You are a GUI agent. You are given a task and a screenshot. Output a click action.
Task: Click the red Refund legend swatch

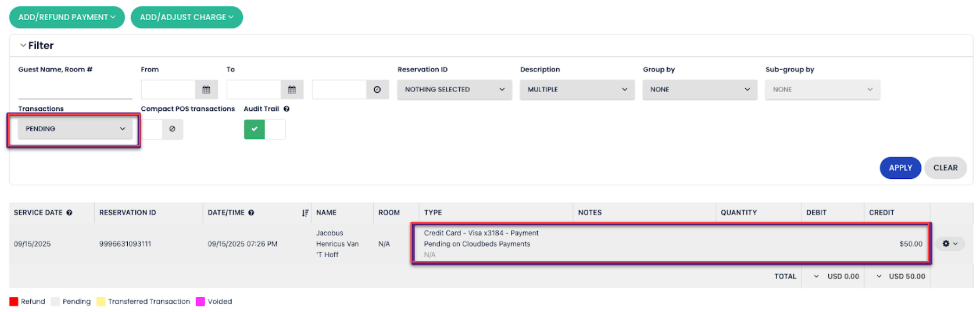pos(14,302)
